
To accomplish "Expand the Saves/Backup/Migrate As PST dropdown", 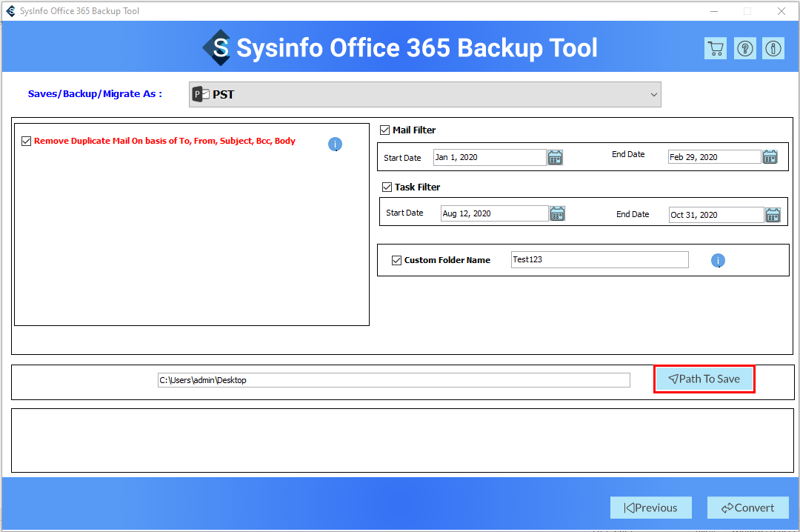I will pos(424,95).
